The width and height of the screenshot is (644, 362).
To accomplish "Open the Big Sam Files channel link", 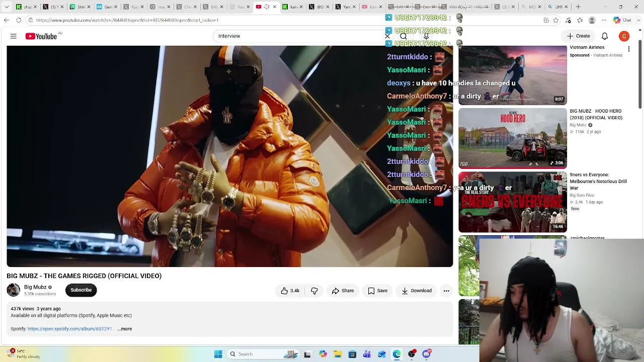I will pyautogui.click(x=582, y=196).
